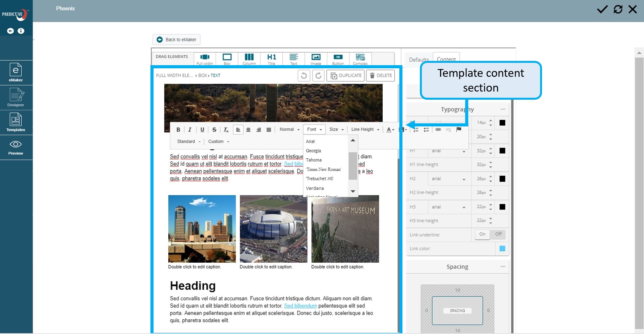Insert link using the chain icon

point(438,130)
